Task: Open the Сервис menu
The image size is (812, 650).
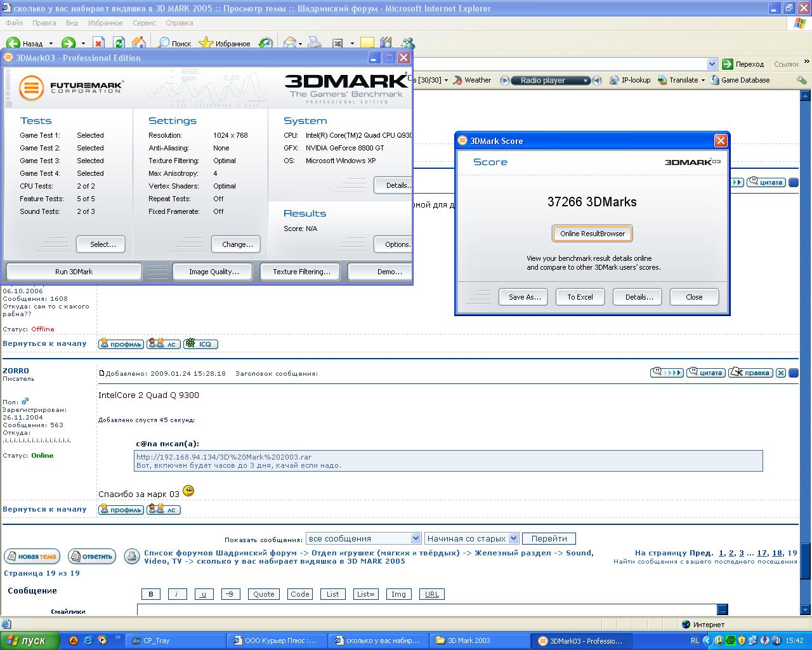Action: (144, 23)
